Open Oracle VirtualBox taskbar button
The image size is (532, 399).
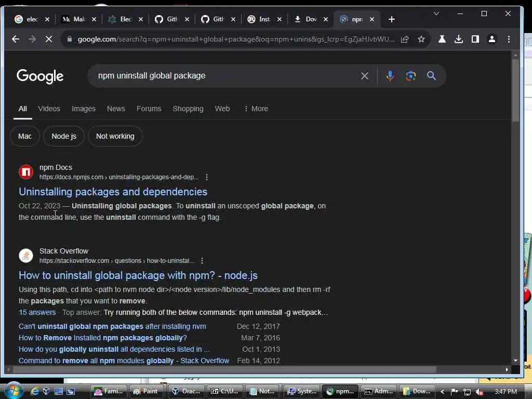click(187, 391)
